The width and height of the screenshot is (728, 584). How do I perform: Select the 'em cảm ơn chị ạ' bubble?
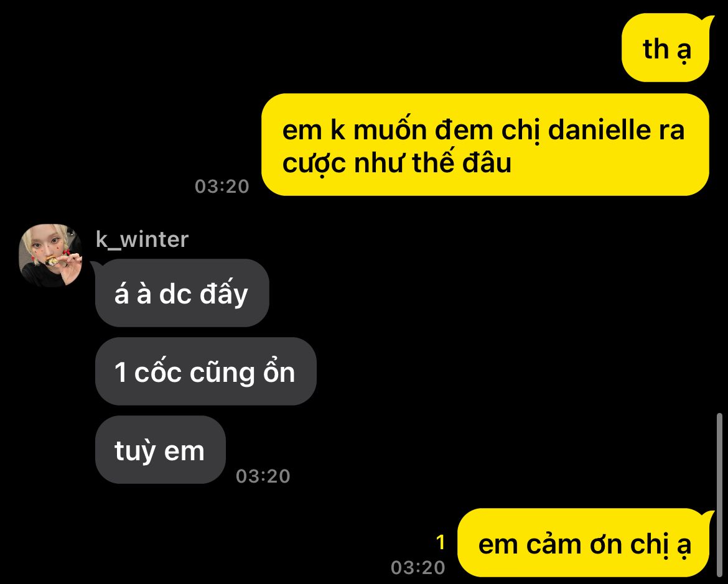[584, 543]
